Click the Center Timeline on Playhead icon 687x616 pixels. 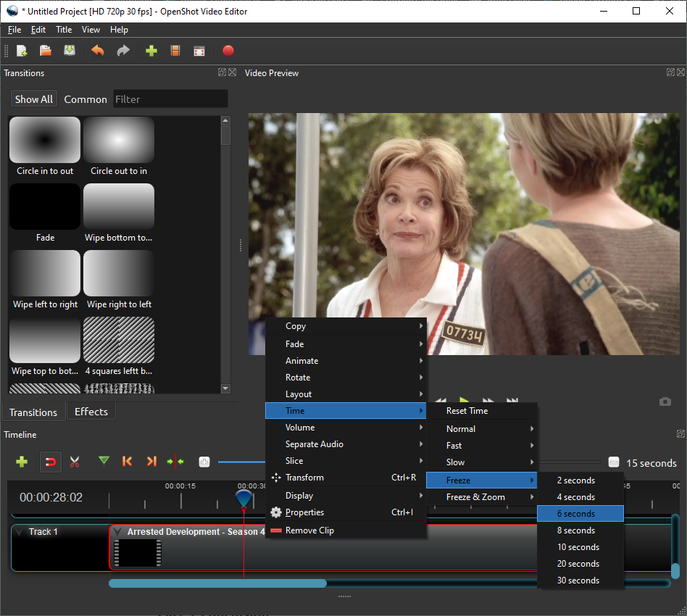(175, 462)
